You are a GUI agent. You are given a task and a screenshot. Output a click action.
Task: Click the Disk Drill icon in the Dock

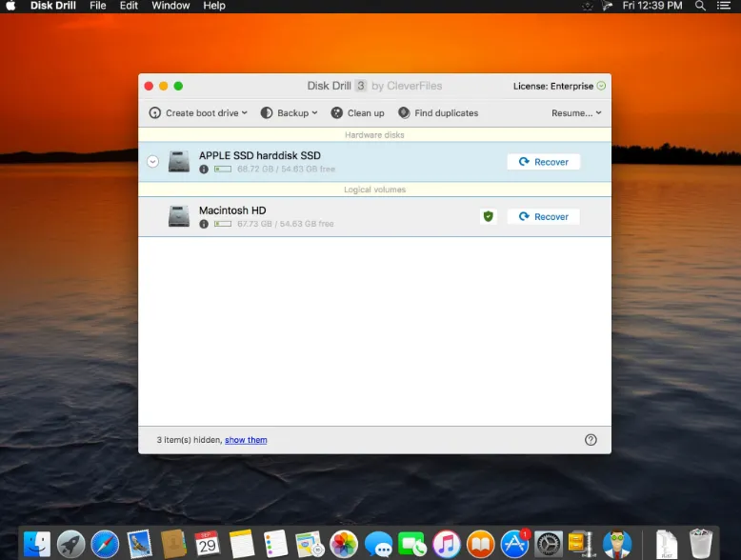pyautogui.click(x=617, y=544)
